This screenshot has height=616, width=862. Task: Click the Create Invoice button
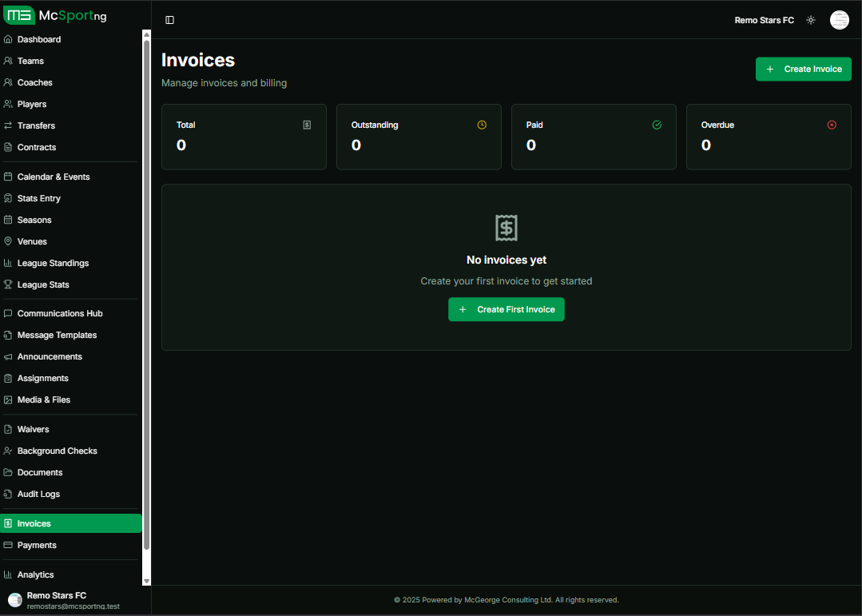tap(803, 69)
